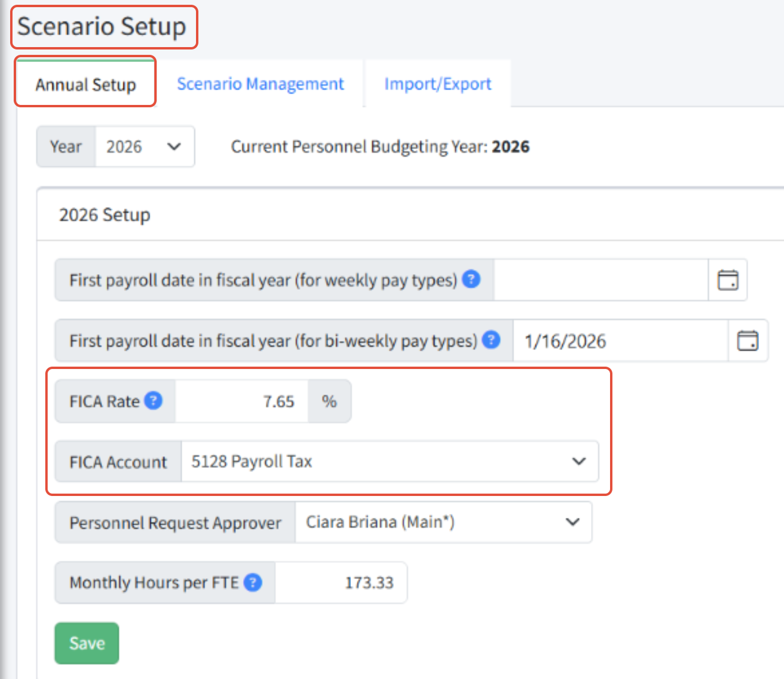Expand the FICA Account dropdown
This screenshot has height=679, width=784.
pos(390,461)
